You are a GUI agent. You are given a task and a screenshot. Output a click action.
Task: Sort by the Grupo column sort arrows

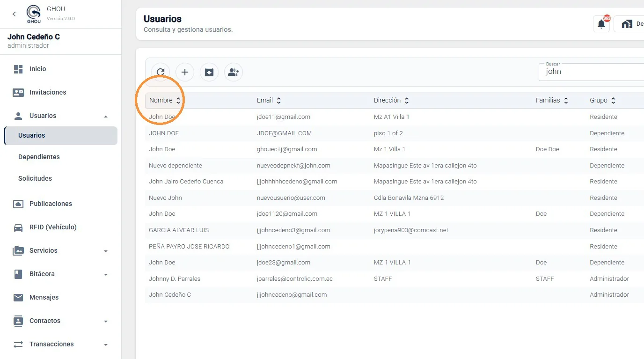click(613, 101)
